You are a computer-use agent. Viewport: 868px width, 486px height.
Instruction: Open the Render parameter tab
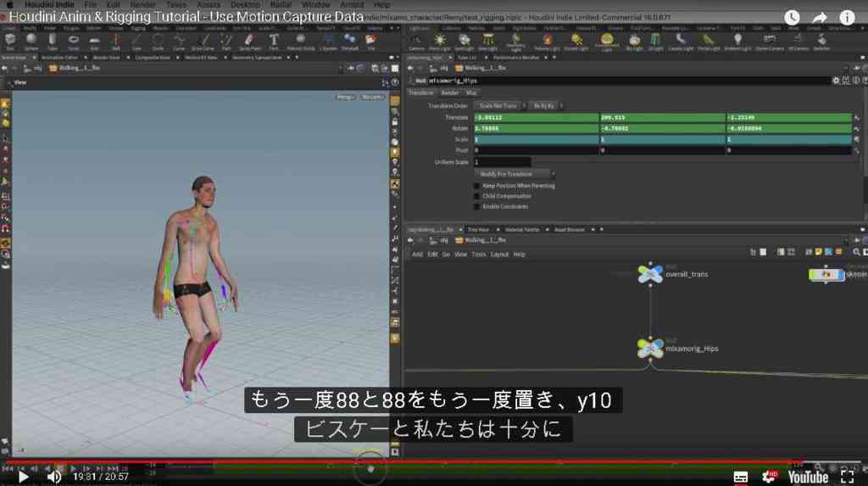[450, 93]
